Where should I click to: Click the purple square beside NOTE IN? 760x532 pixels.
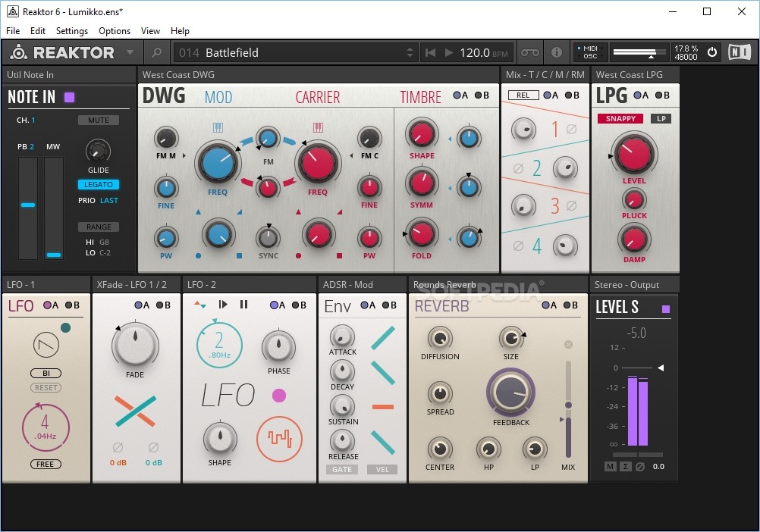tap(69, 97)
